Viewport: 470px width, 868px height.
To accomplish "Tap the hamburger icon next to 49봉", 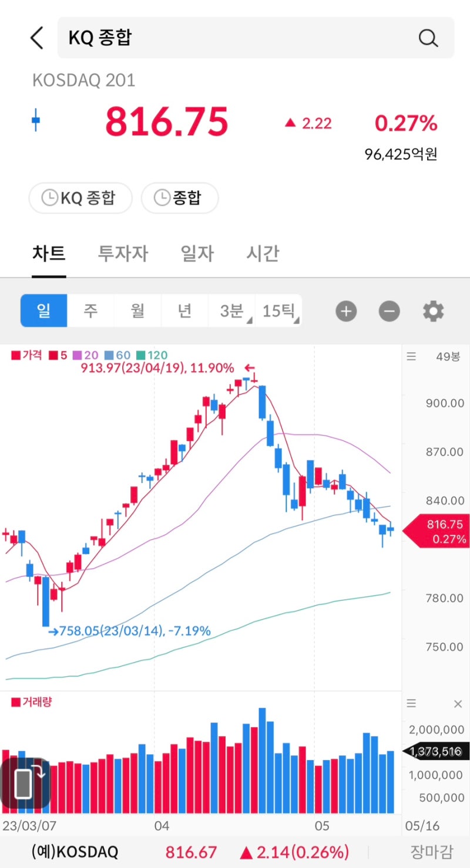I will [411, 356].
